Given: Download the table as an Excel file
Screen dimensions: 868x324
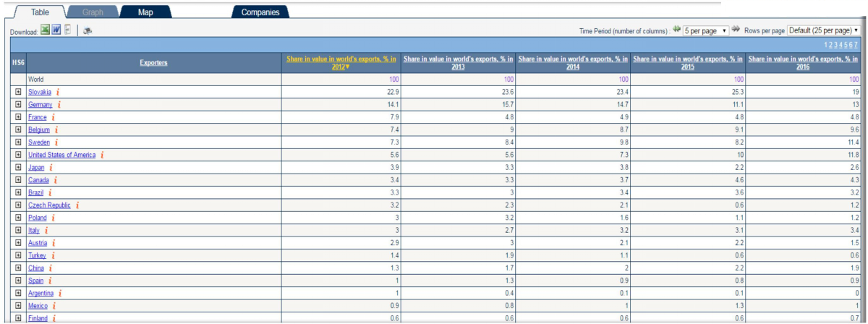Looking at the screenshot, I should coord(44,30).
